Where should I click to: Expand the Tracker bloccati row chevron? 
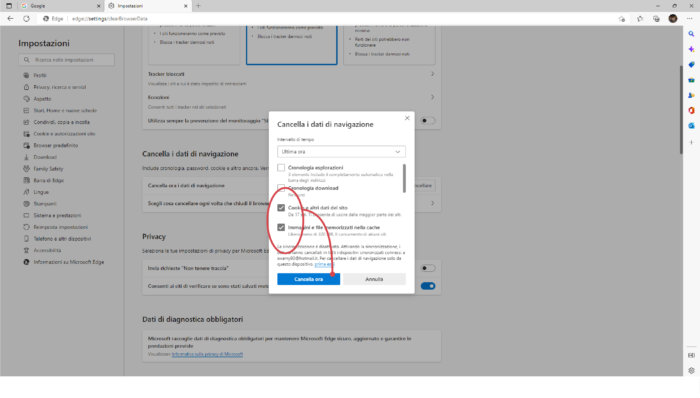432,74
